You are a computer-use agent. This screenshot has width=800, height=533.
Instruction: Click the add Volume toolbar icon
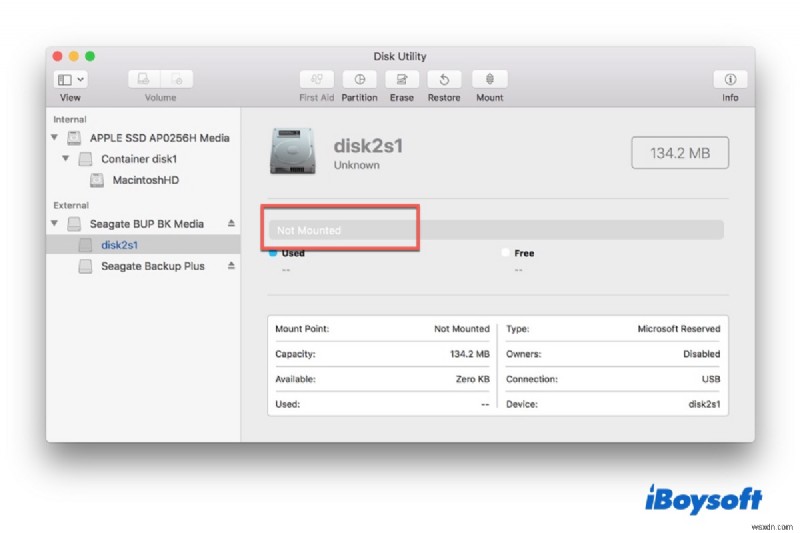click(143, 80)
